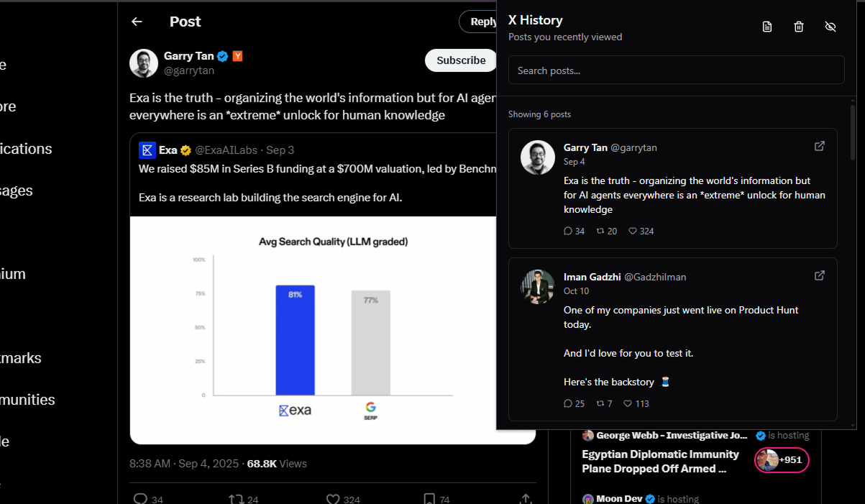Click the Like heart icon under the post
The height and width of the screenshot is (504, 865).
(332, 498)
